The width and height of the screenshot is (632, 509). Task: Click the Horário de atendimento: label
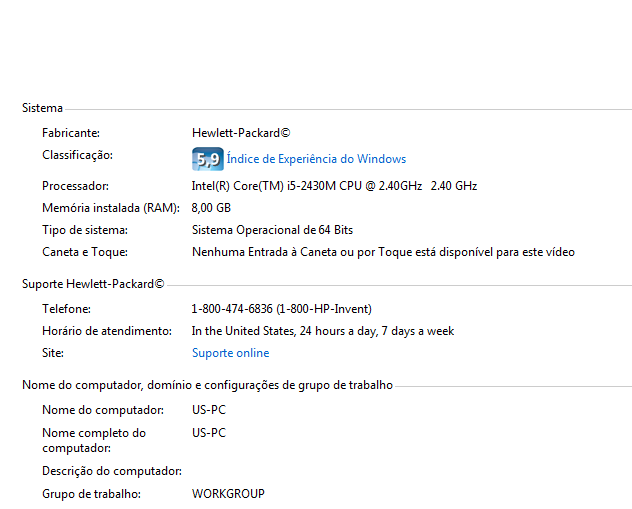(x=107, y=331)
